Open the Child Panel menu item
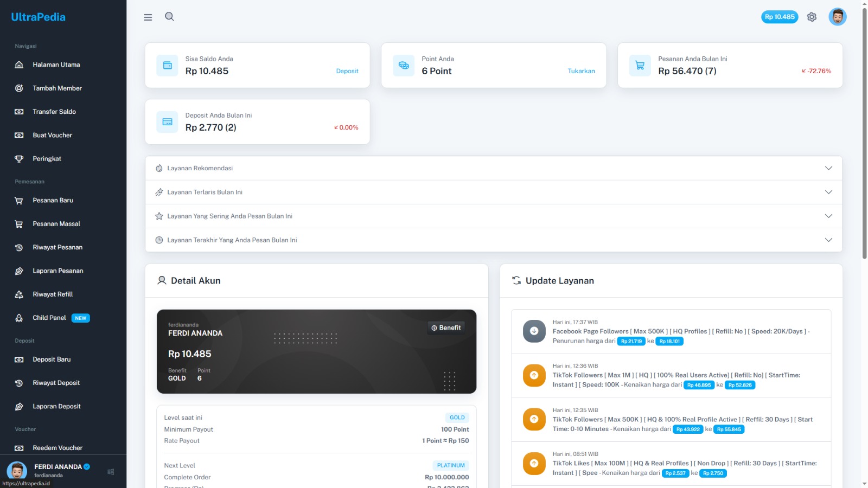This screenshot has height=488, width=868. (x=49, y=318)
